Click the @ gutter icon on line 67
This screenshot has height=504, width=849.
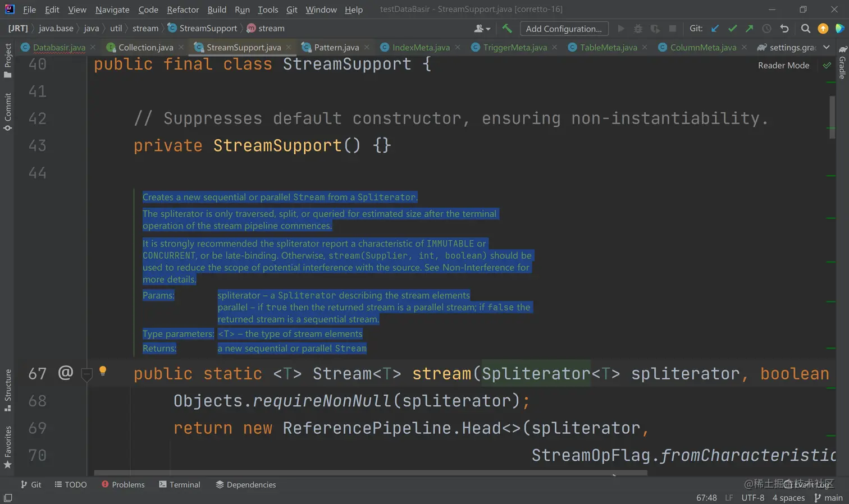pyautogui.click(x=66, y=373)
